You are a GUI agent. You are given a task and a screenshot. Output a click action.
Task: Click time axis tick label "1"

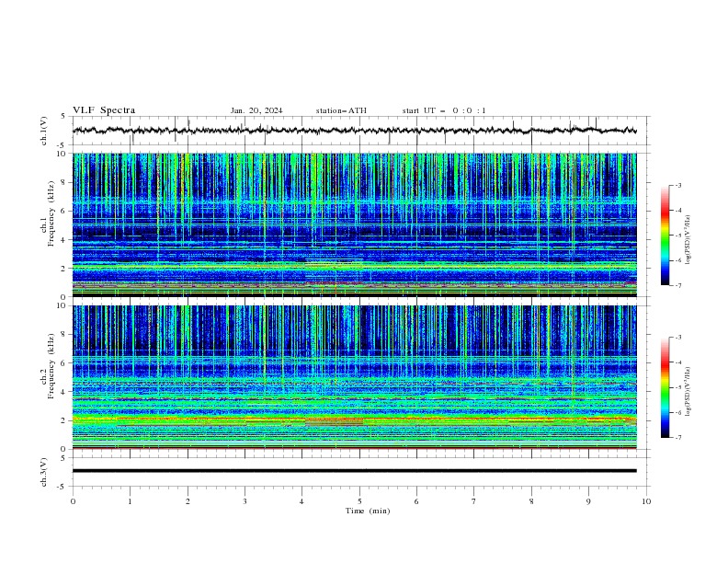[130, 501]
